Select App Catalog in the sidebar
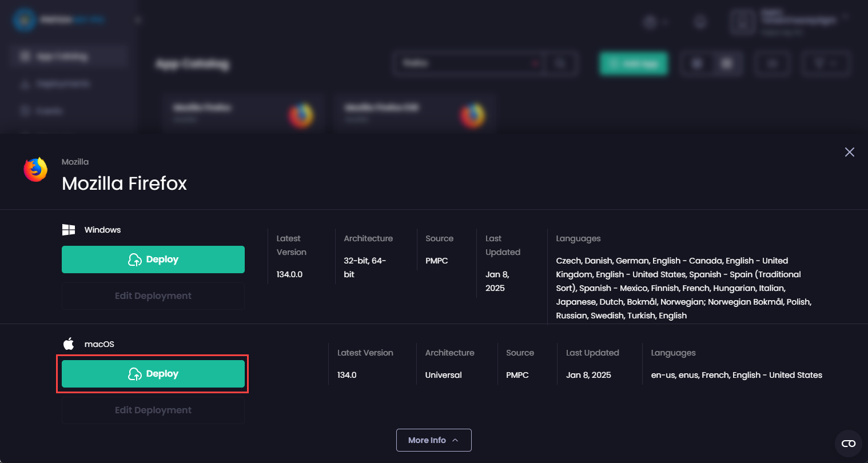 [62, 56]
